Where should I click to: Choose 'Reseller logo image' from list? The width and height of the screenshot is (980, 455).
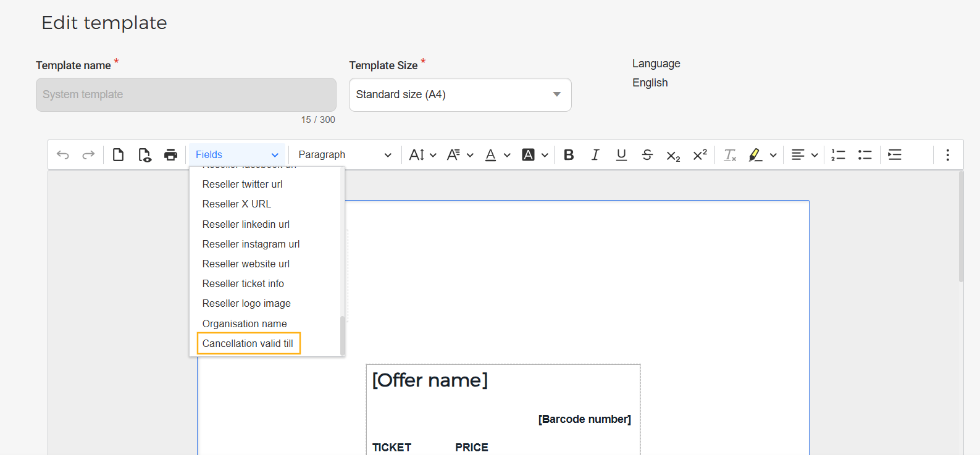pyautogui.click(x=246, y=304)
